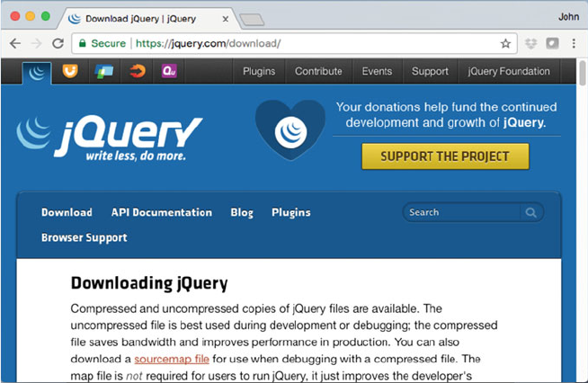Open the Blog navigation link
Viewport: 588px width, 383px height.
(242, 213)
